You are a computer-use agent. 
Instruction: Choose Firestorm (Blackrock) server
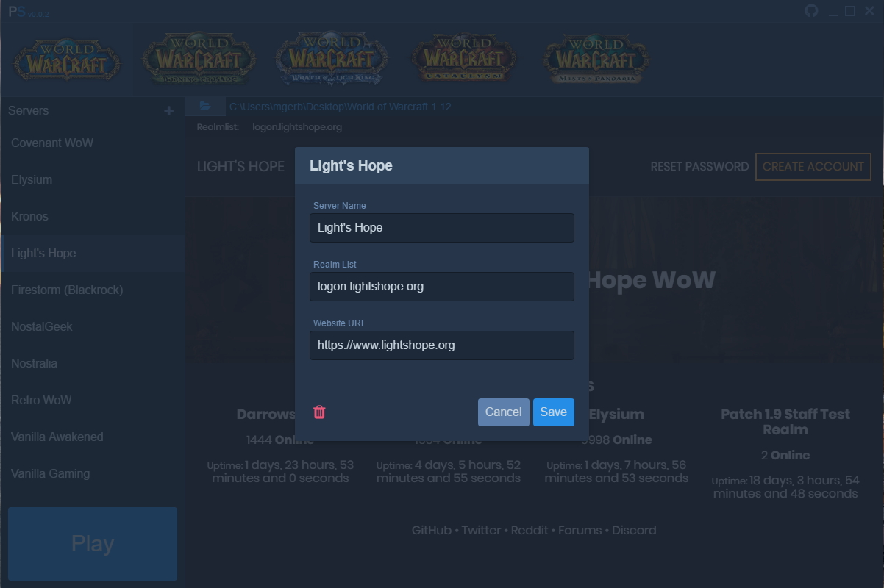tap(67, 290)
